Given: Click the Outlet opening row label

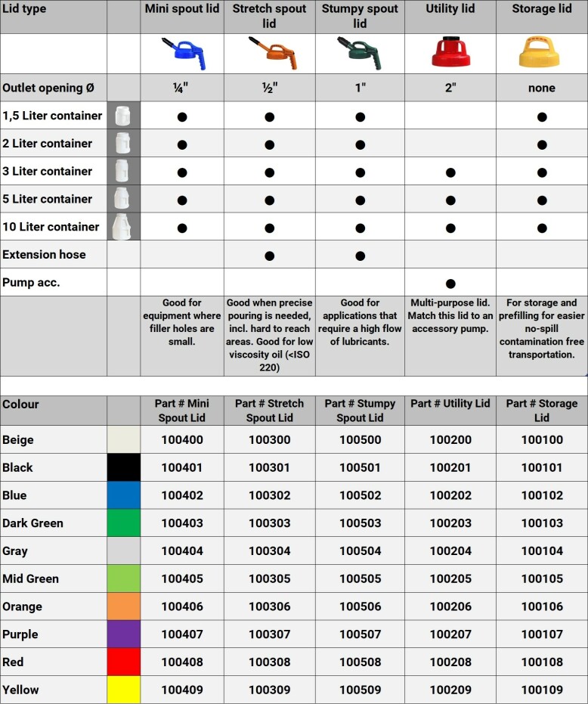Looking at the screenshot, I should [x=48, y=88].
